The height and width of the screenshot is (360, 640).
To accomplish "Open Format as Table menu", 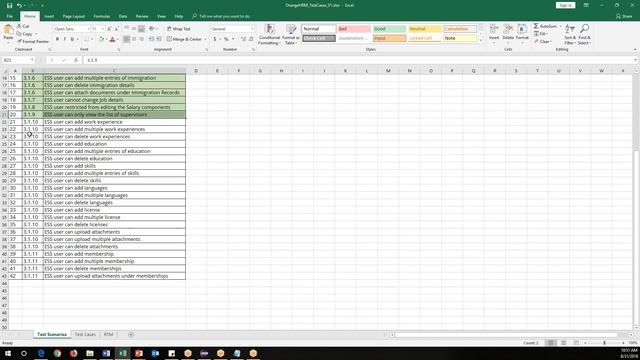I will coord(291,35).
